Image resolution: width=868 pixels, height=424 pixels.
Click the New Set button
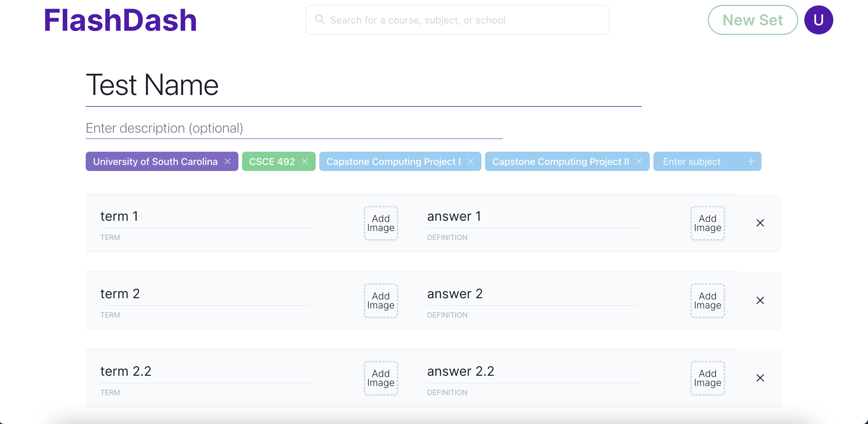753,20
